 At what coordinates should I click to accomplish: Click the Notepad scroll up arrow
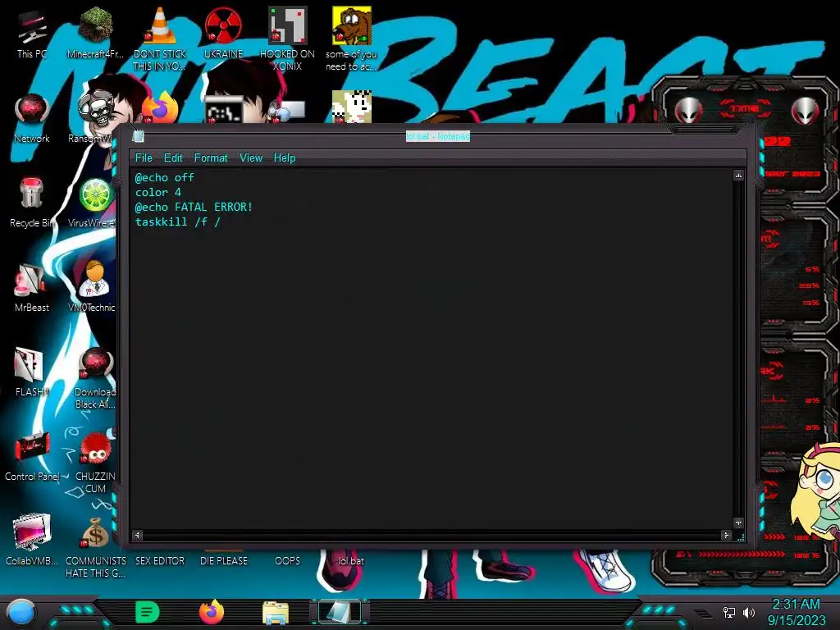click(x=738, y=176)
